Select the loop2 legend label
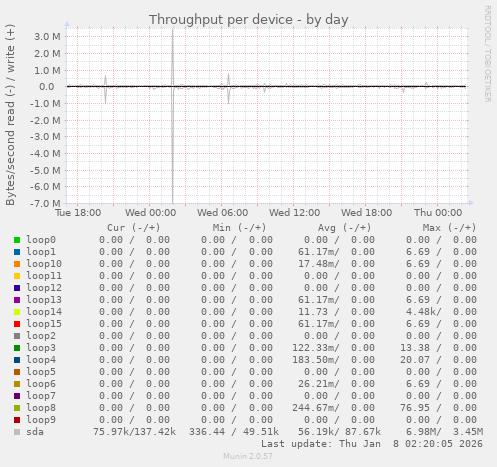 (x=41, y=336)
